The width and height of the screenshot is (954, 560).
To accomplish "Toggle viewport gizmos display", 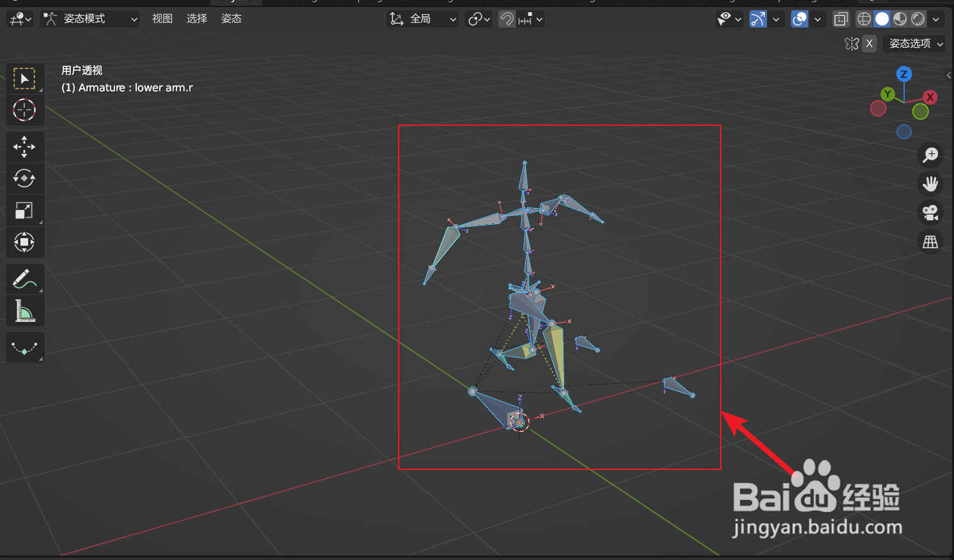I will point(758,19).
